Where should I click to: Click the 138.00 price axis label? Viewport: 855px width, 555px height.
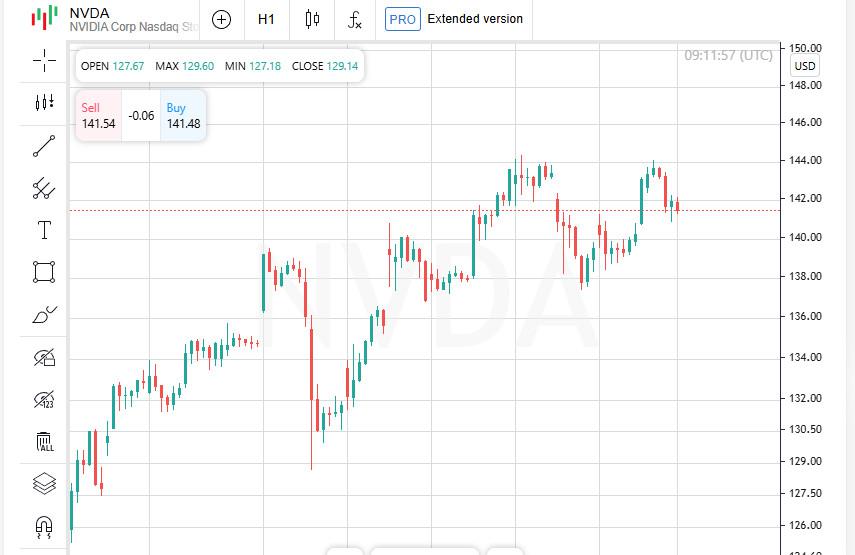805,276
